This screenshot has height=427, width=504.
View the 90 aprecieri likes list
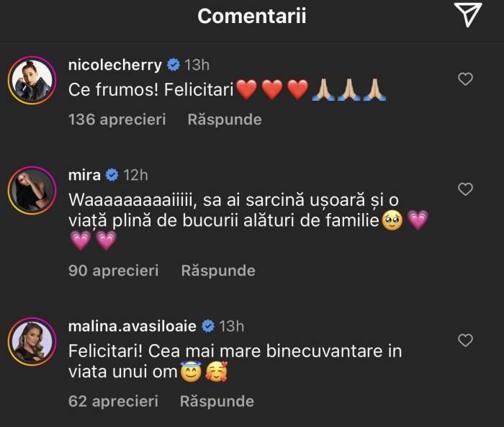click(113, 271)
